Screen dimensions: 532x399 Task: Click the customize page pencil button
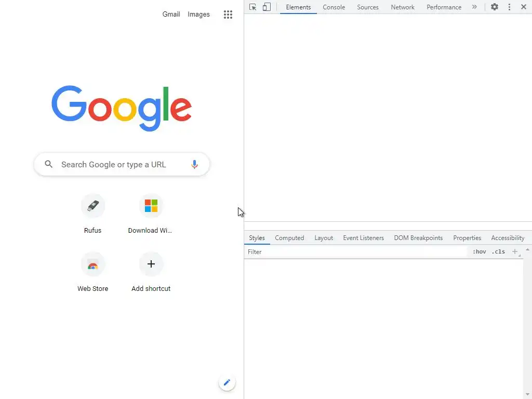tap(227, 383)
